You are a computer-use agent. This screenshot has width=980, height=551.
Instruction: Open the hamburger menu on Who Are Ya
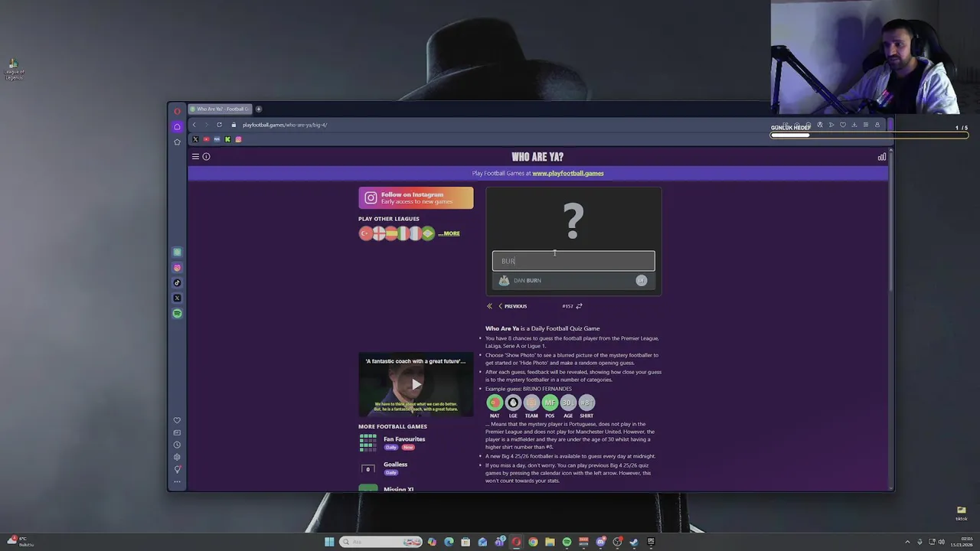[195, 156]
